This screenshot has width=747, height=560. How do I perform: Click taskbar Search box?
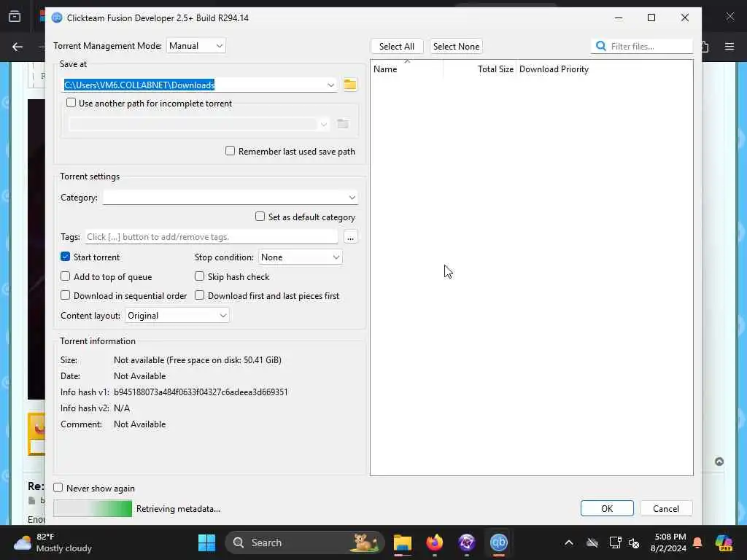click(305, 542)
